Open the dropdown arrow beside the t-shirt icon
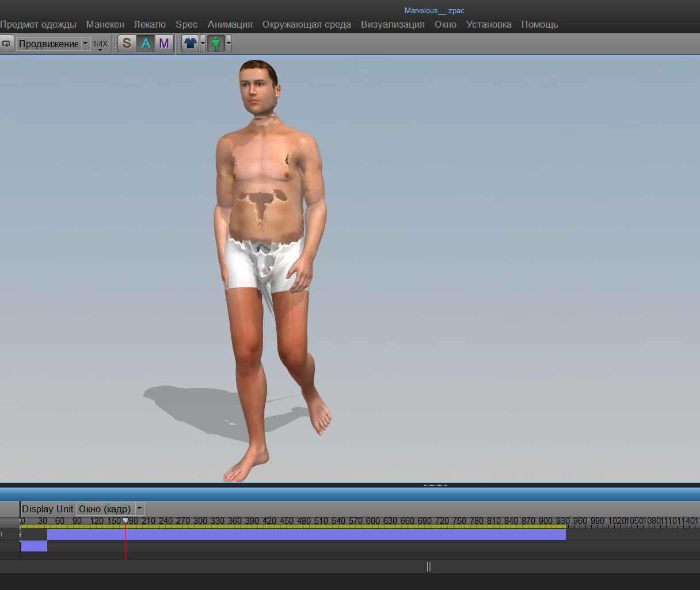 tap(203, 44)
